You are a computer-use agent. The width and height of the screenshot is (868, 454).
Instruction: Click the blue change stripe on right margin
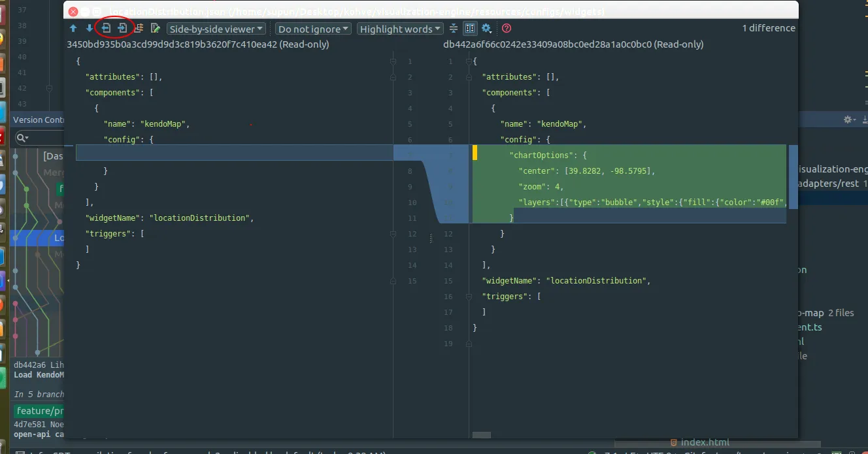(793, 177)
